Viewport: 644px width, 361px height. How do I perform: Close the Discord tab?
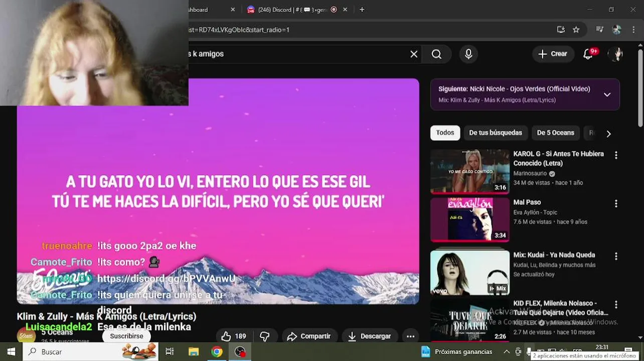point(345,10)
